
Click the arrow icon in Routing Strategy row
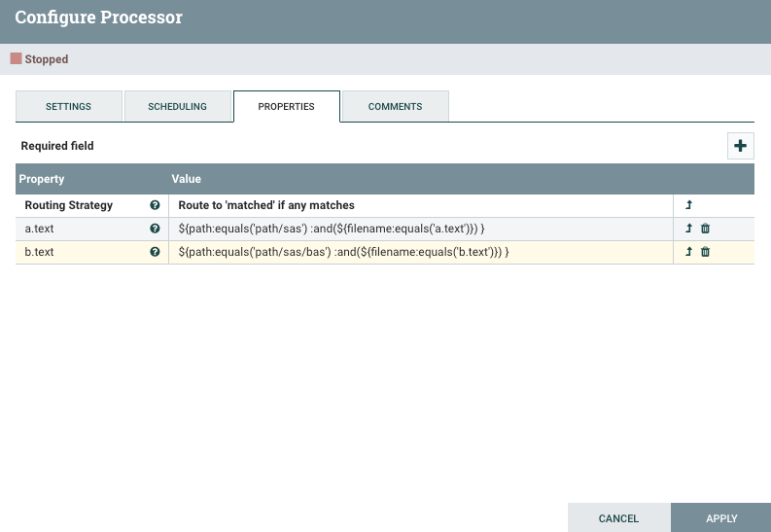point(689,206)
